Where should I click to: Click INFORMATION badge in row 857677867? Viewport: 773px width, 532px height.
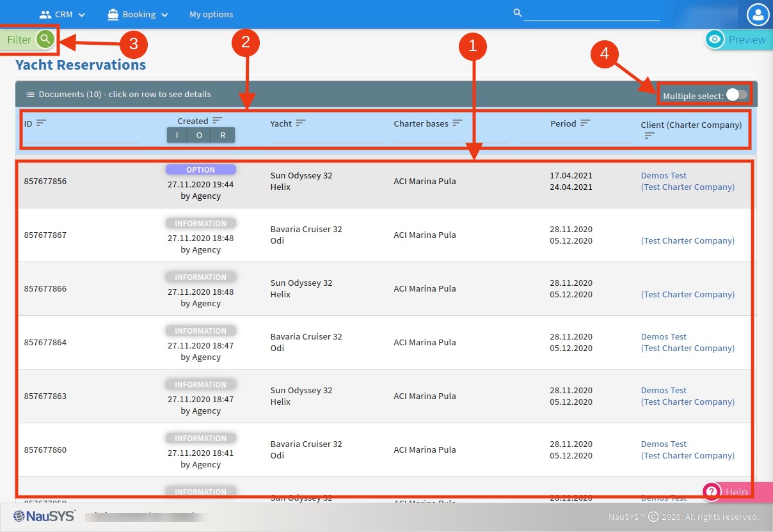coord(201,224)
